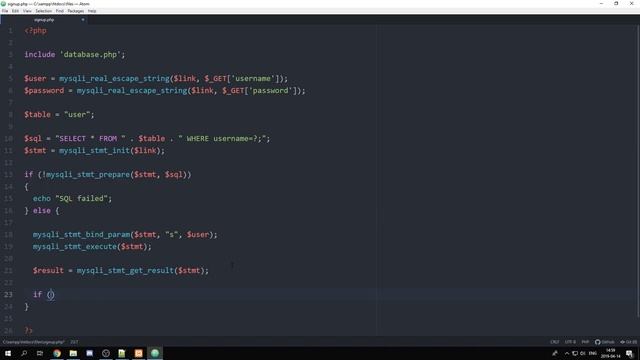Click 'mysqli_stmt_bind_param' on line 18
This screenshot has width=640, height=360.
82,234
